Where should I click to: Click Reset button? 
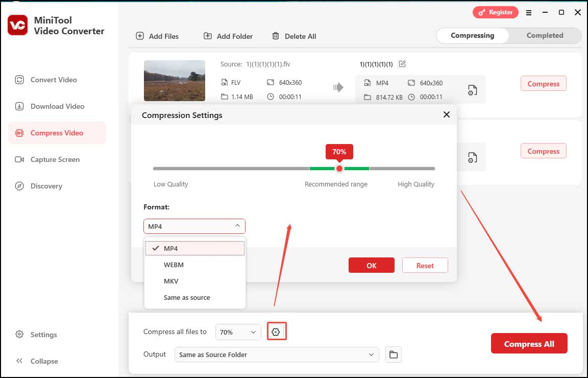click(x=425, y=266)
